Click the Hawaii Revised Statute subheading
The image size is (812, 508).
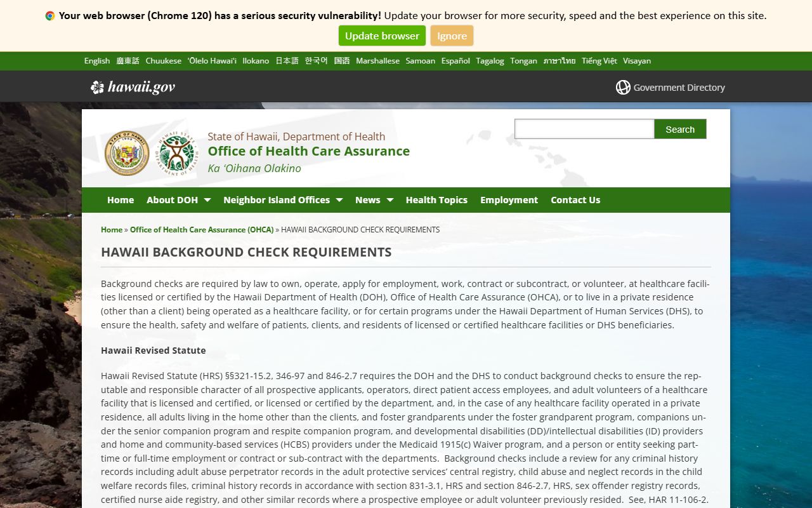coord(154,351)
